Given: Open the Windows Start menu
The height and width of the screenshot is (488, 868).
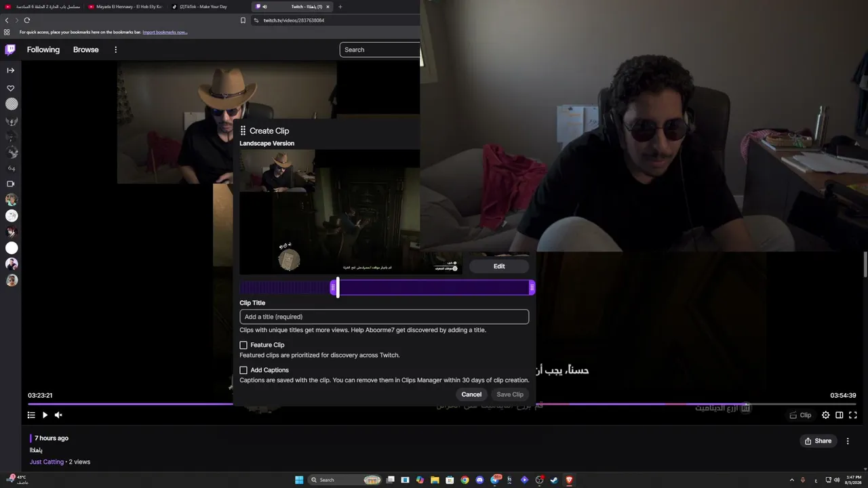Looking at the screenshot, I should (x=299, y=480).
